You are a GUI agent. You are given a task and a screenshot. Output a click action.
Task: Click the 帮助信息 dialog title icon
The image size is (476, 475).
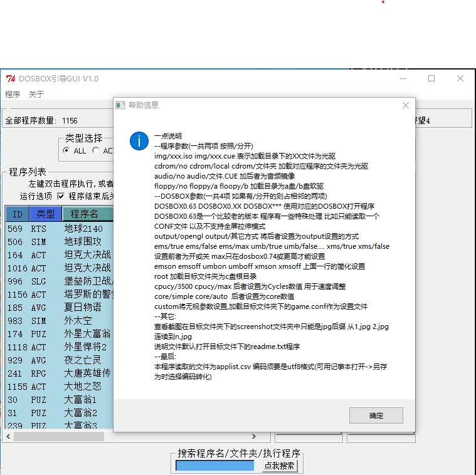120,105
